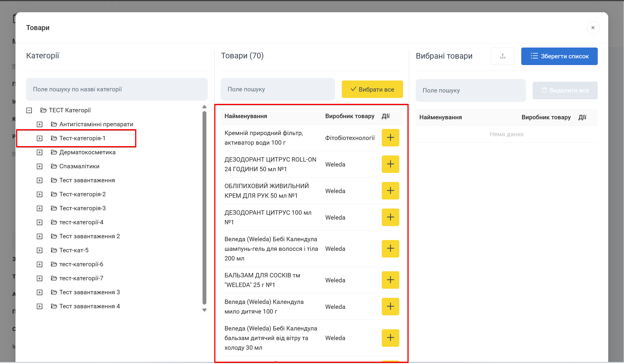Focus the selected products search field
This screenshot has height=364, width=624.
click(x=470, y=90)
